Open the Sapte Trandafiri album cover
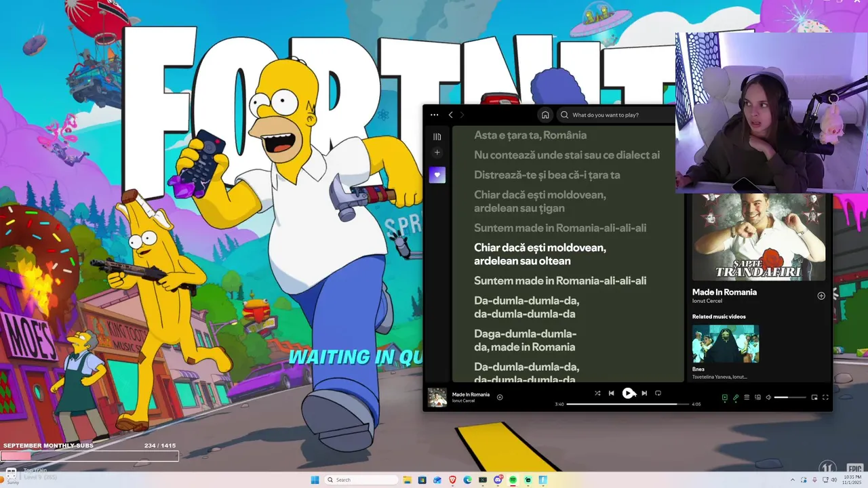 [x=759, y=237]
